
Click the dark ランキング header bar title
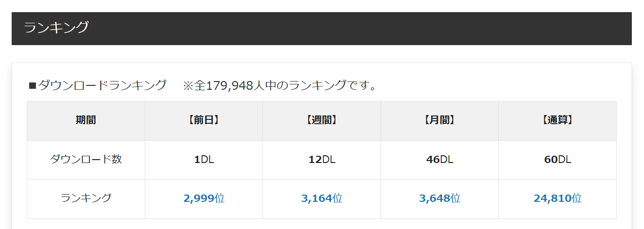(56, 28)
